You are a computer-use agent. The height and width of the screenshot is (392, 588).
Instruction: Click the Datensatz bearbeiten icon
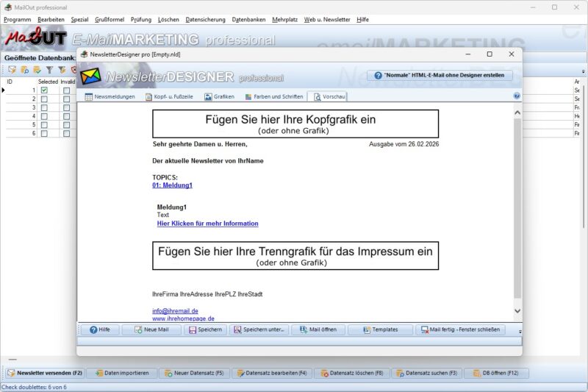pos(240,373)
